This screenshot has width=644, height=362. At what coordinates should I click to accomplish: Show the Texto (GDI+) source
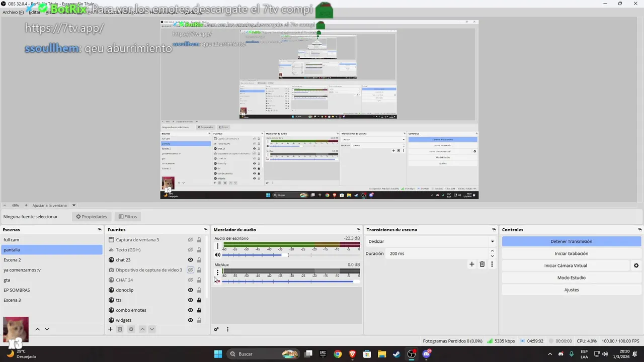(191, 250)
